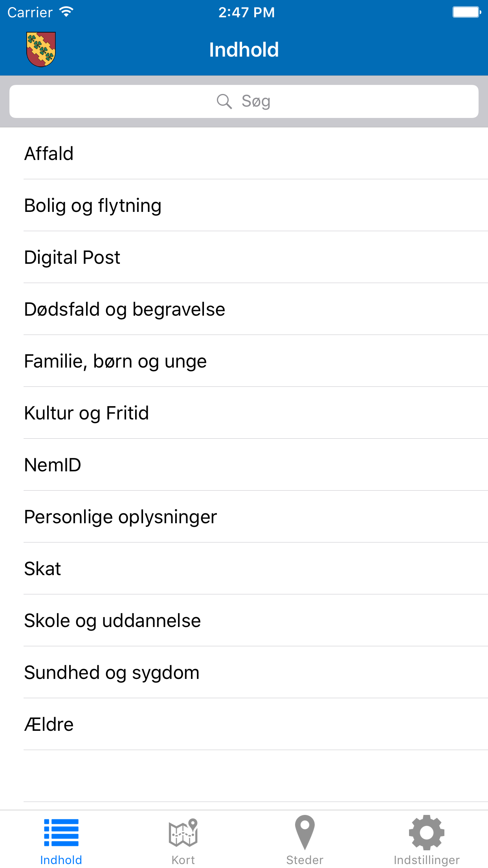Open Personlige oplysninger section
This screenshot has height=868, width=488.
click(x=120, y=517)
